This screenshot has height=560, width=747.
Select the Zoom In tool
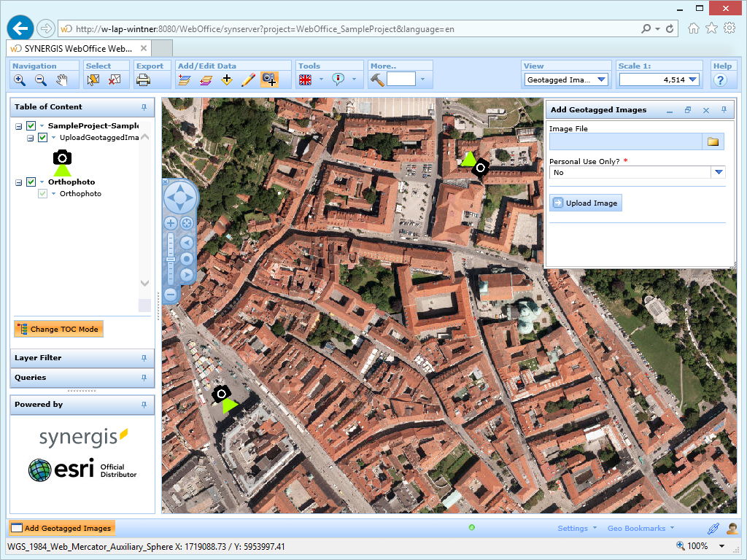(x=20, y=80)
